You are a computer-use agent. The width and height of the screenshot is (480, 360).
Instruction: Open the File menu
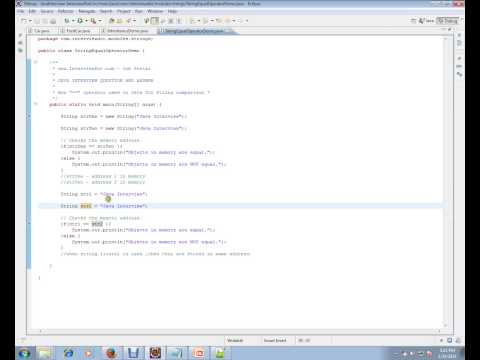21,11
